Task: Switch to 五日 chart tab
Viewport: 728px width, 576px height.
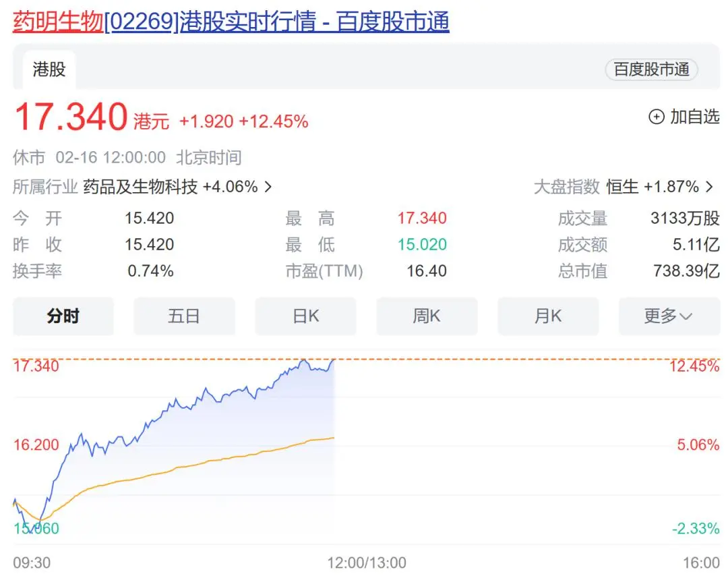Action: 184,316
